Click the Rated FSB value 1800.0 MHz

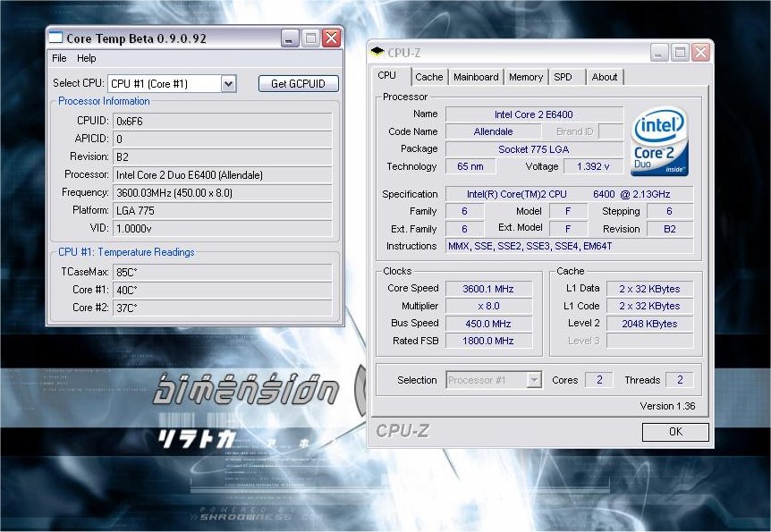(x=488, y=341)
